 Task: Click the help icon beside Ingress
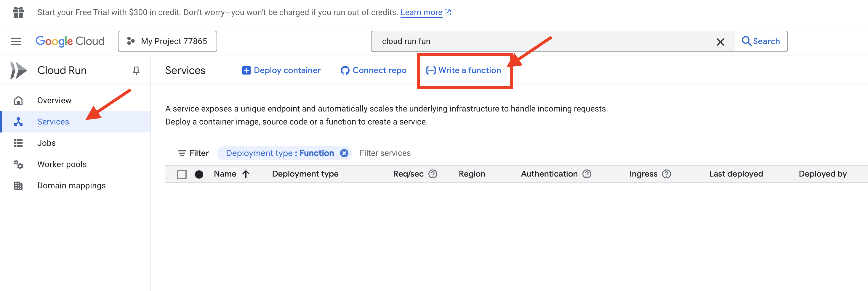click(666, 174)
